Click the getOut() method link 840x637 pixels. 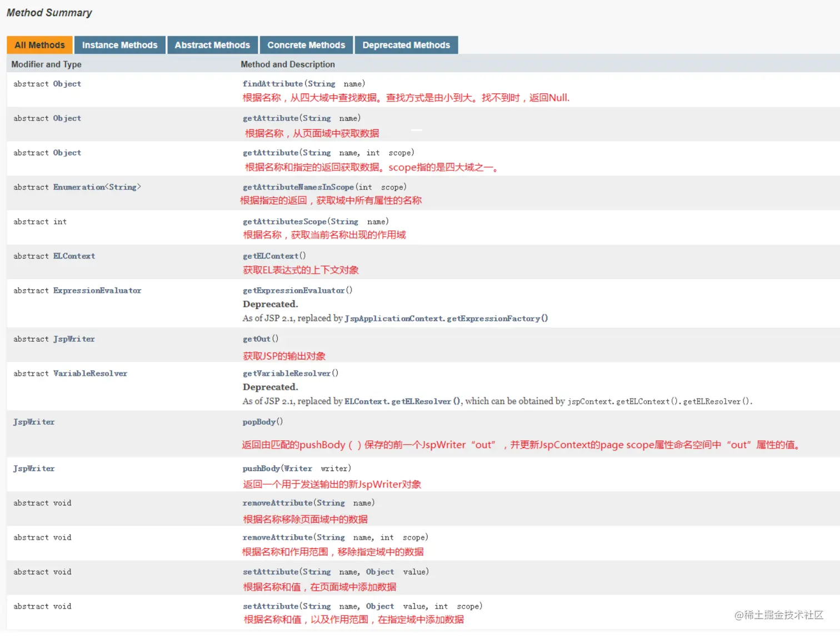click(x=257, y=339)
